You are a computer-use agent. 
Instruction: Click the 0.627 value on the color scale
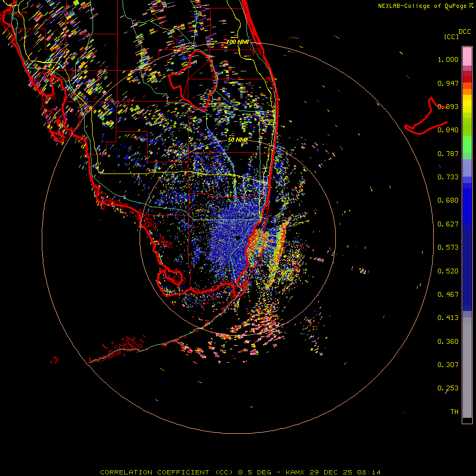(448, 224)
